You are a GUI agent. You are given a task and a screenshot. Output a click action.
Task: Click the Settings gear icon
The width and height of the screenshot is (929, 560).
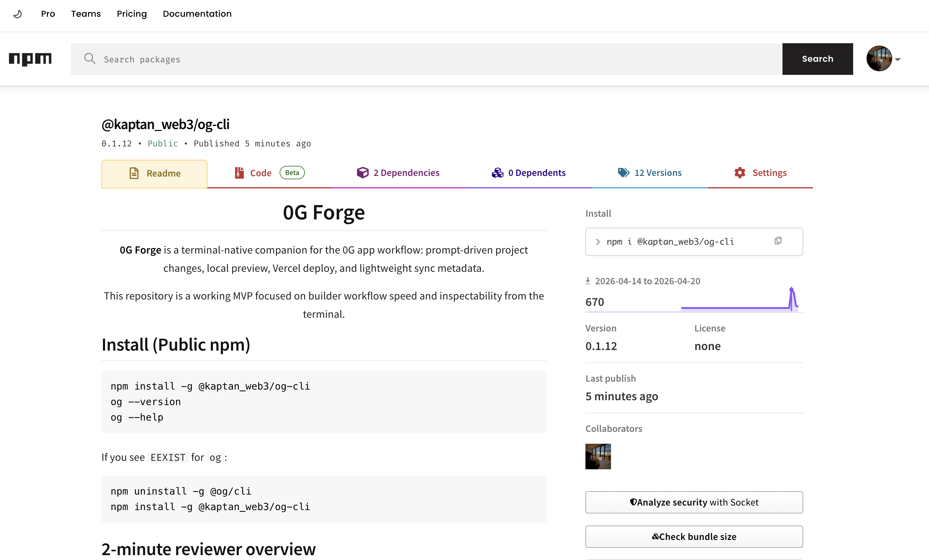[x=740, y=173]
